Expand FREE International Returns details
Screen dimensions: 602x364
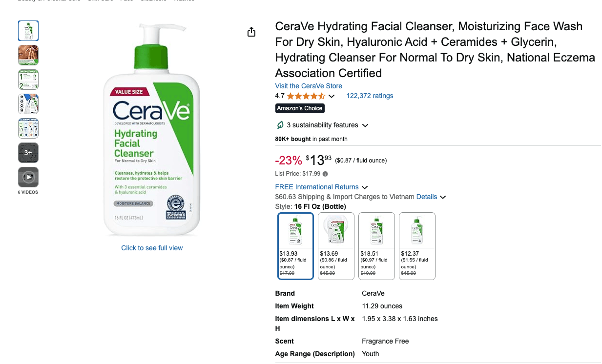(365, 187)
